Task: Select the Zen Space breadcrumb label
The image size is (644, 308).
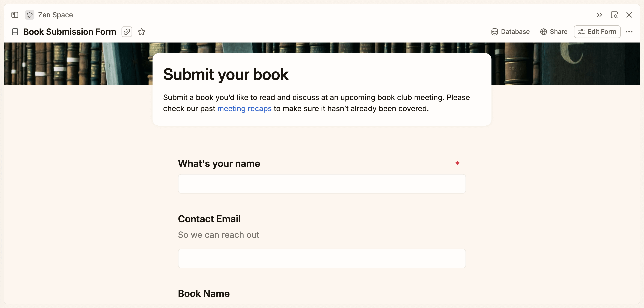Action: tap(55, 15)
